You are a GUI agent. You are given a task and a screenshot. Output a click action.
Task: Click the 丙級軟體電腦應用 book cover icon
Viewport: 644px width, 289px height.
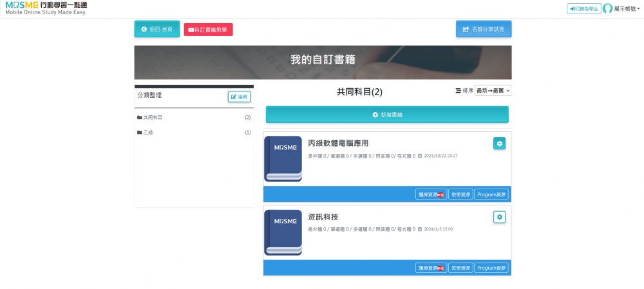pyautogui.click(x=283, y=158)
